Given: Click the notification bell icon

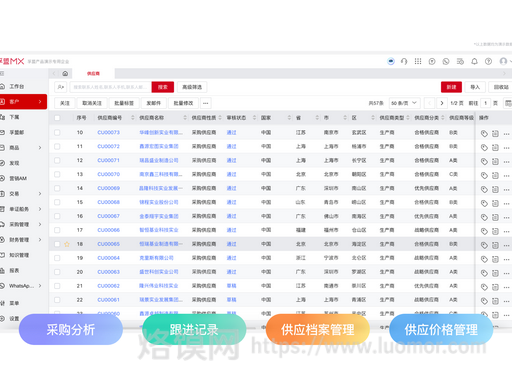Looking at the screenshot, I should (474, 61).
